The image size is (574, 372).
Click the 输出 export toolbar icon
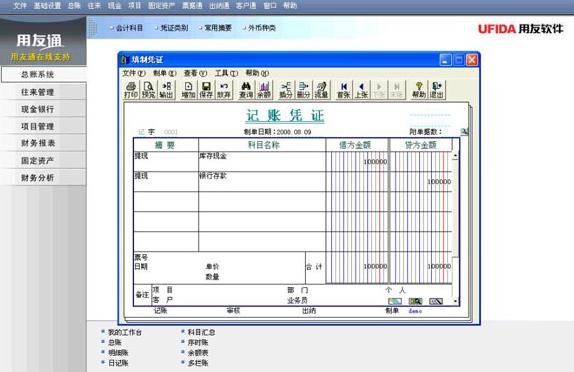coord(166,90)
